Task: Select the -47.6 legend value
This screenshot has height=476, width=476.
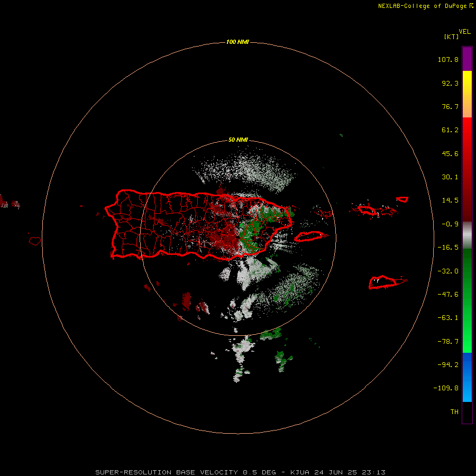Action: (x=448, y=294)
